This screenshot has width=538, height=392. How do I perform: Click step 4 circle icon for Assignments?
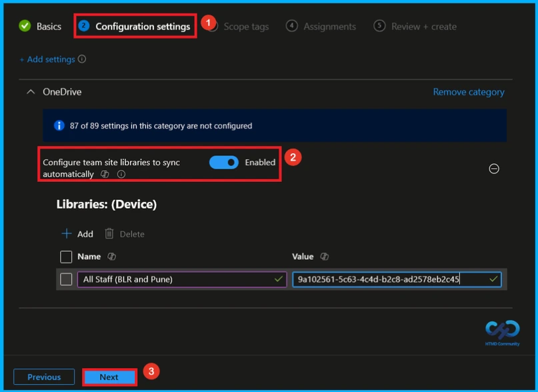pyautogui.click(x=291, y=26)
